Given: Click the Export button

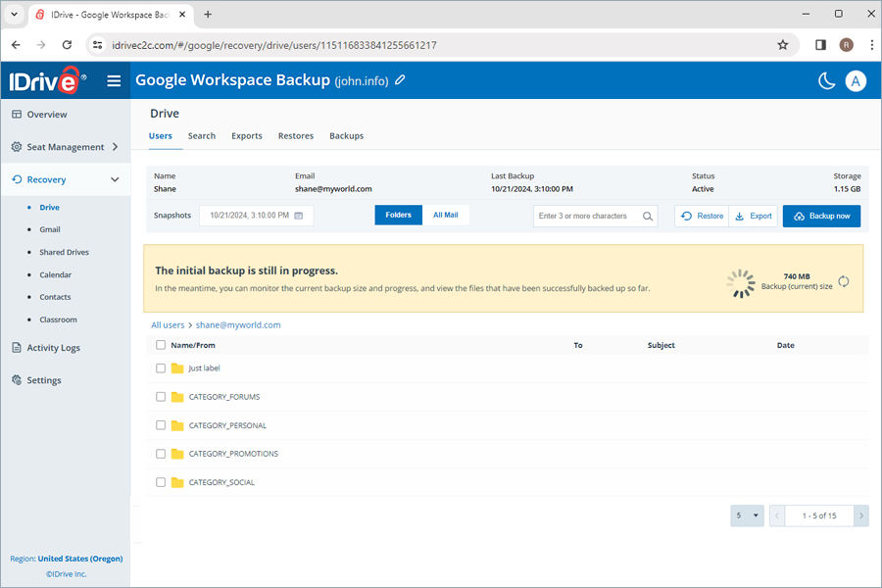Looking at the screenshot, I should pyautogui.click(x=754, y=216).
